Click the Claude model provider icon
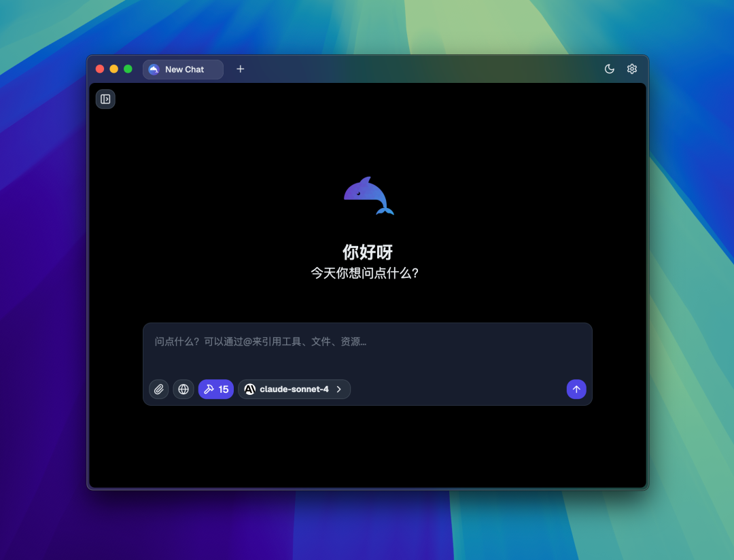This screenshot has width=734, height=560. (250, 389)
